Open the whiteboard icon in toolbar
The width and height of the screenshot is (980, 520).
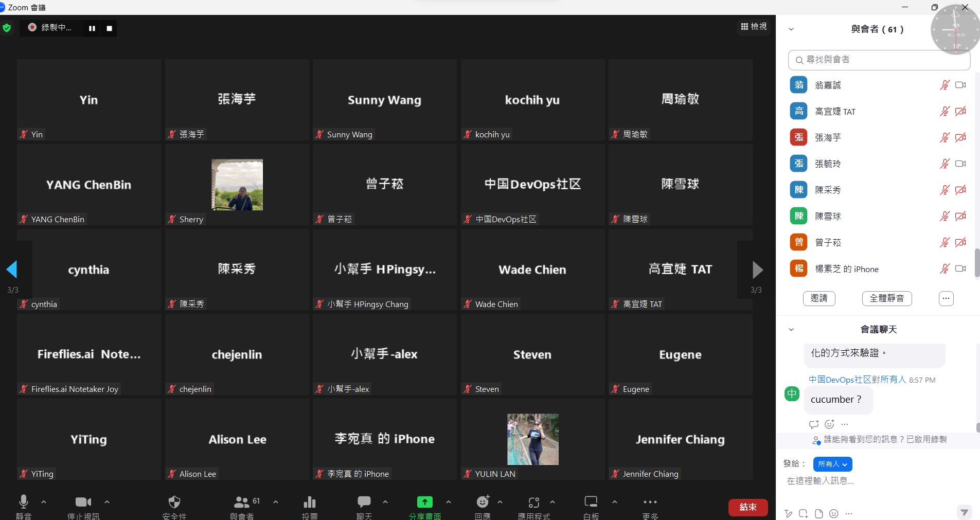pyautogui.click(x=591, y=501)
